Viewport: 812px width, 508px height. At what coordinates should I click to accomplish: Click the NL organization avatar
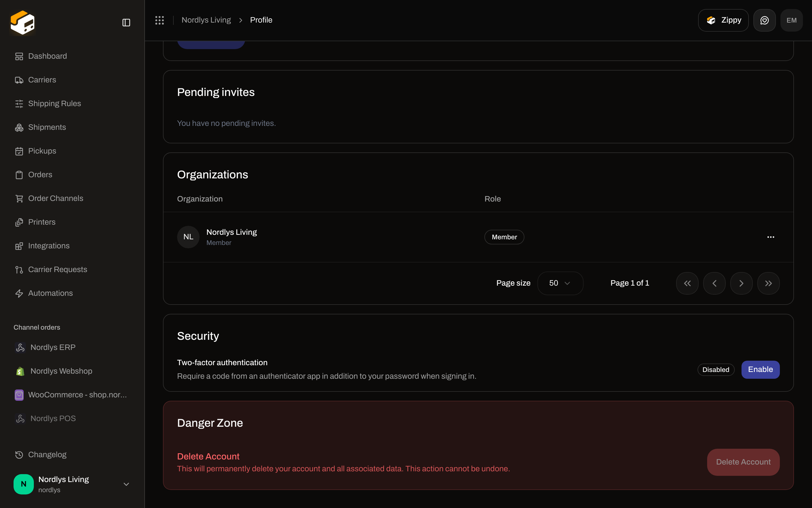(x=188, y=237)
